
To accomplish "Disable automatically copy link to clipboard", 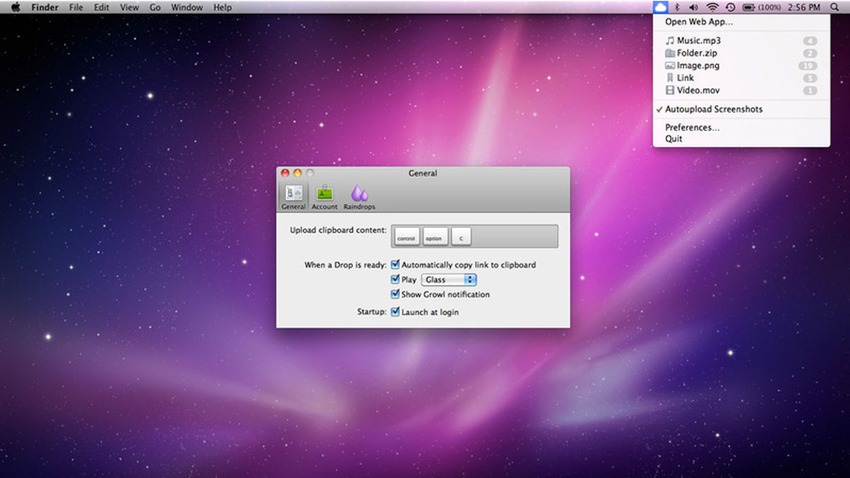I will click(396, 265).
